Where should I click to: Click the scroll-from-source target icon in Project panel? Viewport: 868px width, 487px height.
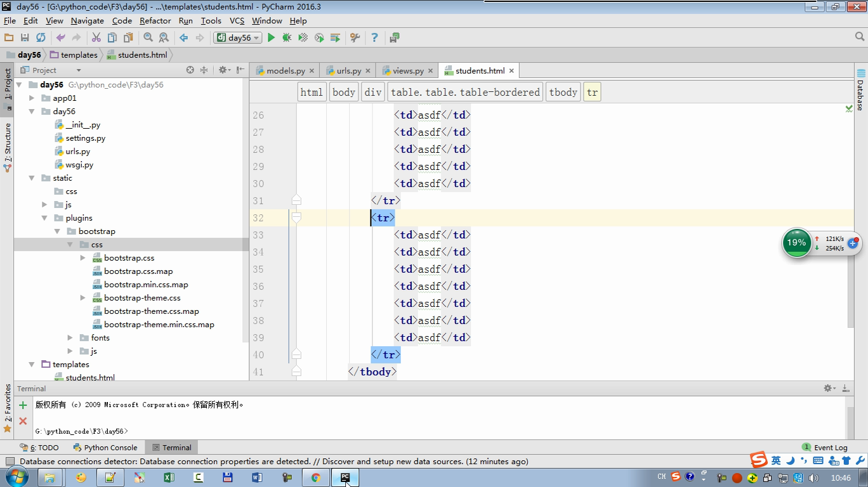[x=190, y=70]
